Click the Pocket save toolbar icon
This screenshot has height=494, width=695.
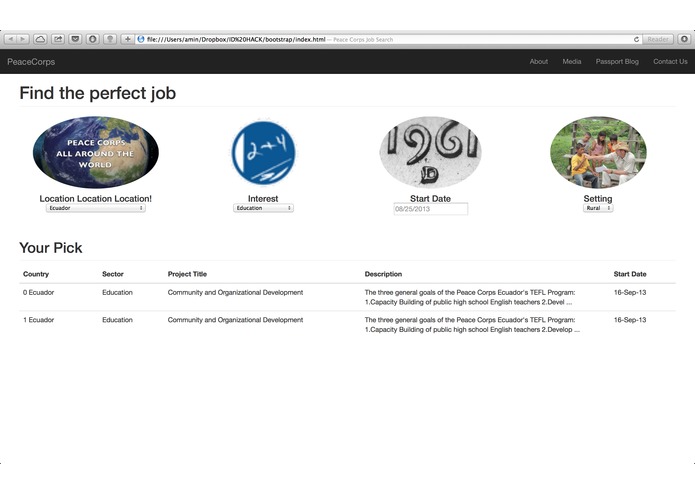click(x=75, y=39)
